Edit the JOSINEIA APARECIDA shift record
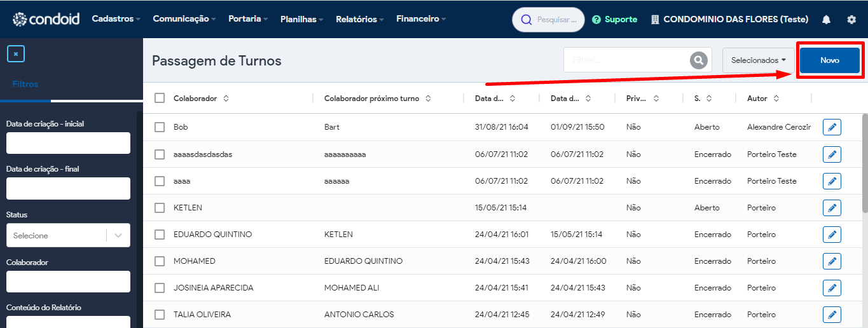 point(832,288)
